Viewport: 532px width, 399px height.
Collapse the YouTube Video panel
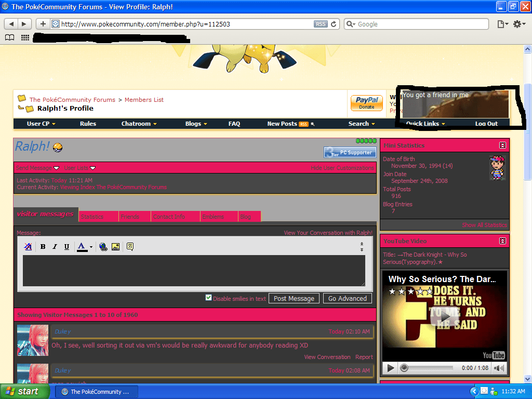coord(502,241)
